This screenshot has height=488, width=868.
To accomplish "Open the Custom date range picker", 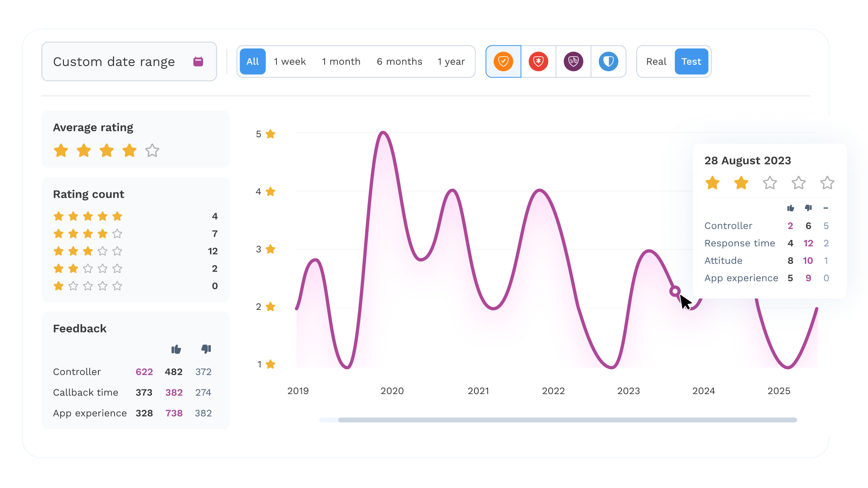I will tap(114, 61).
